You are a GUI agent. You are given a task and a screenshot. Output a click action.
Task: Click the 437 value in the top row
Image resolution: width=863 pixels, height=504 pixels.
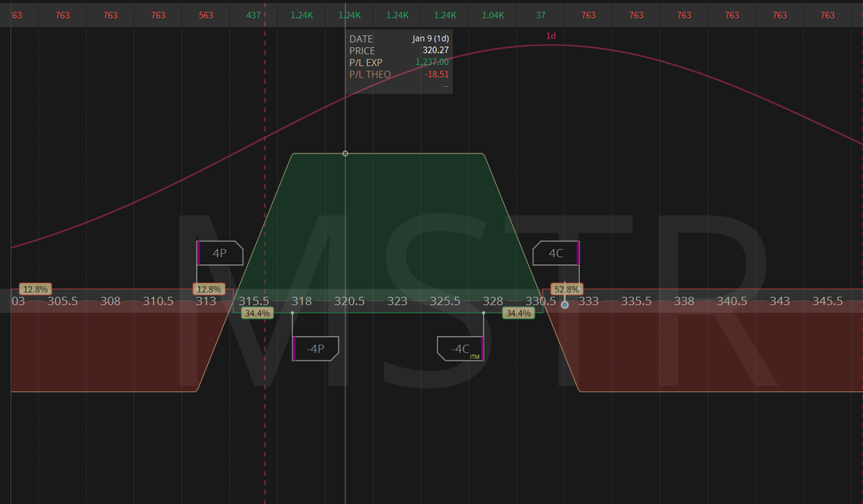coord(253,16)
